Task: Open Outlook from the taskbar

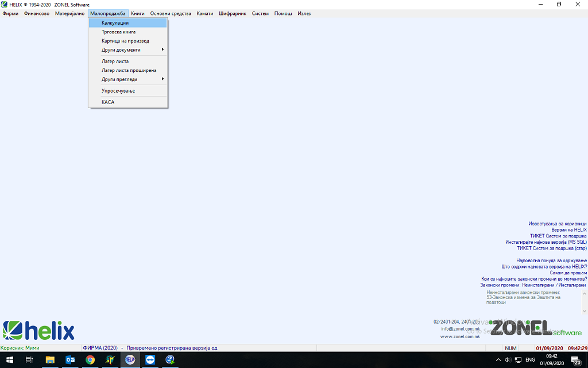Action: pyautogui.click(x=70, y=360)
